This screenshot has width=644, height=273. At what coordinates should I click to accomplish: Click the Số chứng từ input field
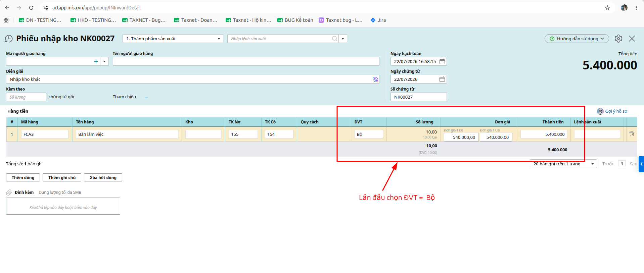coord(418,97)
